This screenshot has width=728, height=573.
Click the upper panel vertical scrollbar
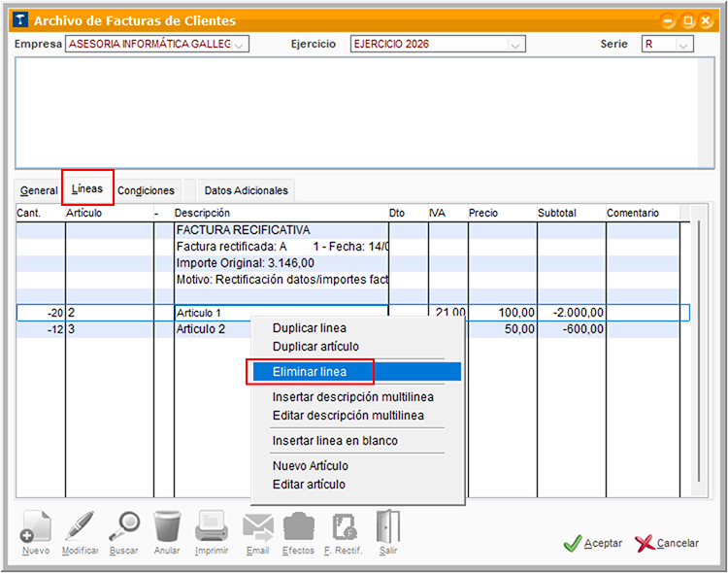(x=706, y=113)
